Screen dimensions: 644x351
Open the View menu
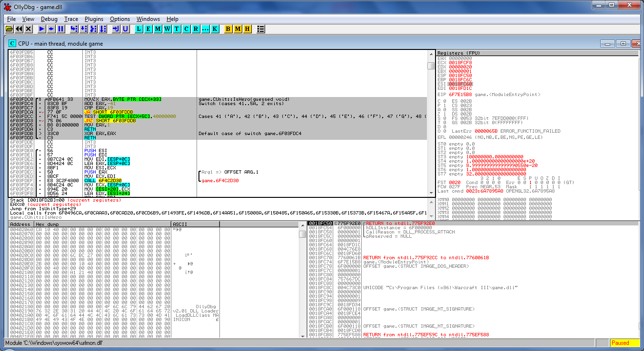(x=28, y=19)
